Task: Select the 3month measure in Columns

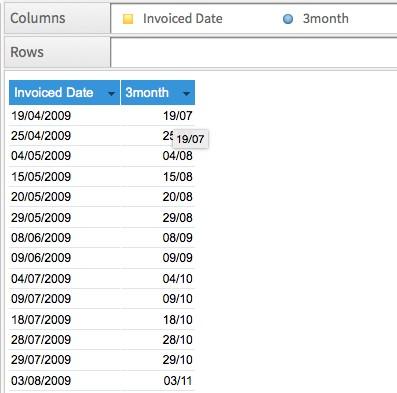Action: point(326,19)
